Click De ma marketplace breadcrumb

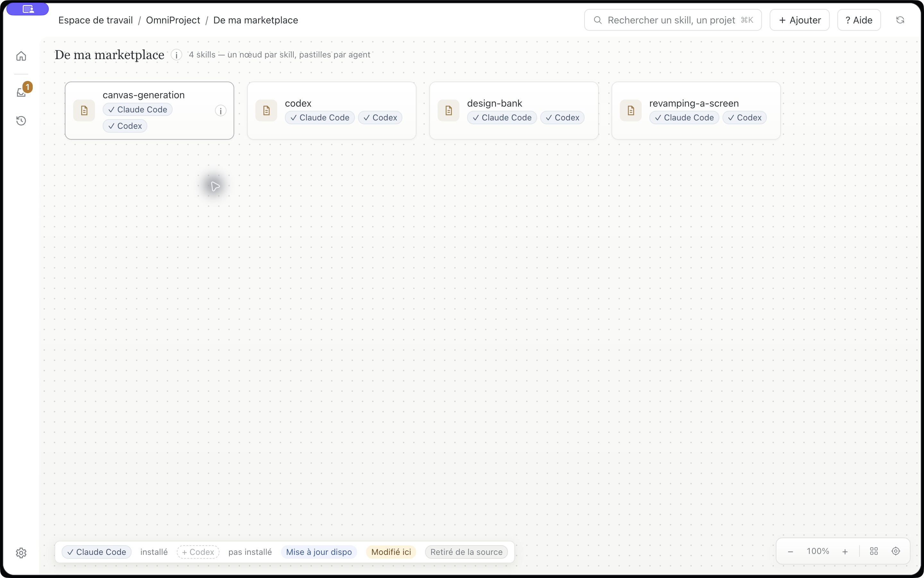[x=255, y=20]
